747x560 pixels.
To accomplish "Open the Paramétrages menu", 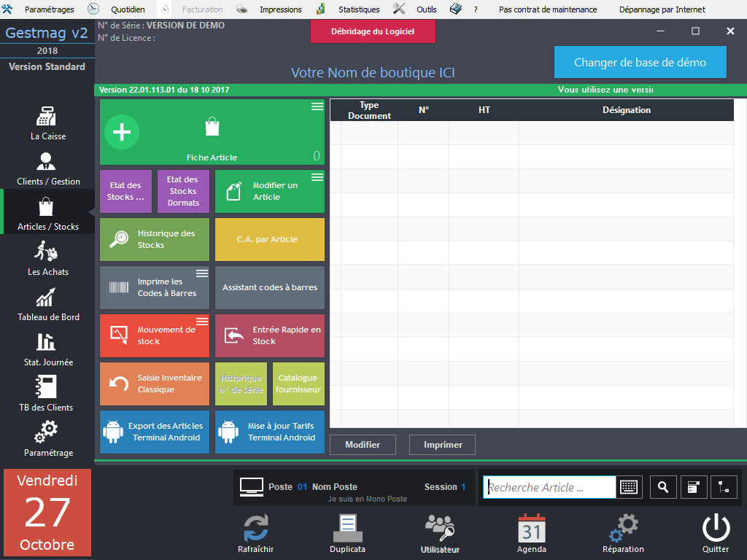I will (49, 9).
